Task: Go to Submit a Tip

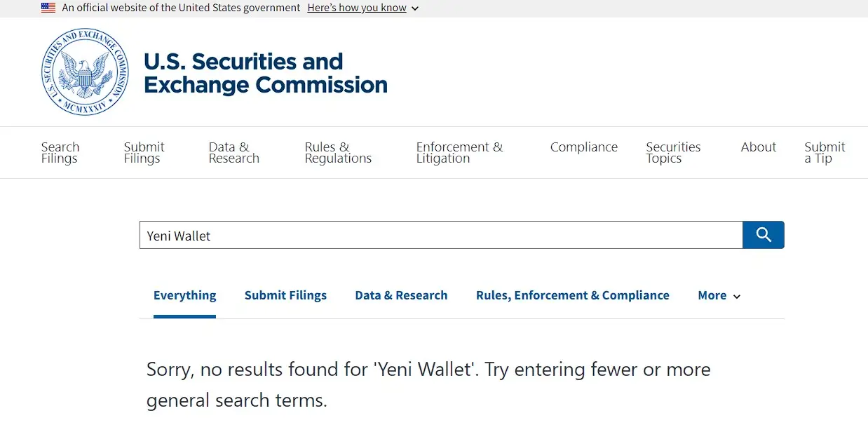Action: tap(825, 153)
